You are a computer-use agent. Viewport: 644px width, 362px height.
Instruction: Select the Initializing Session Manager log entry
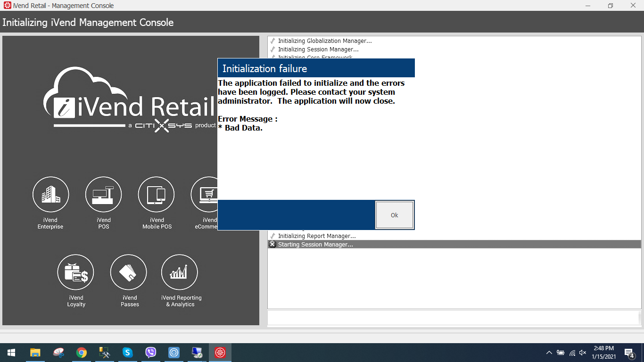coord(318,49)
